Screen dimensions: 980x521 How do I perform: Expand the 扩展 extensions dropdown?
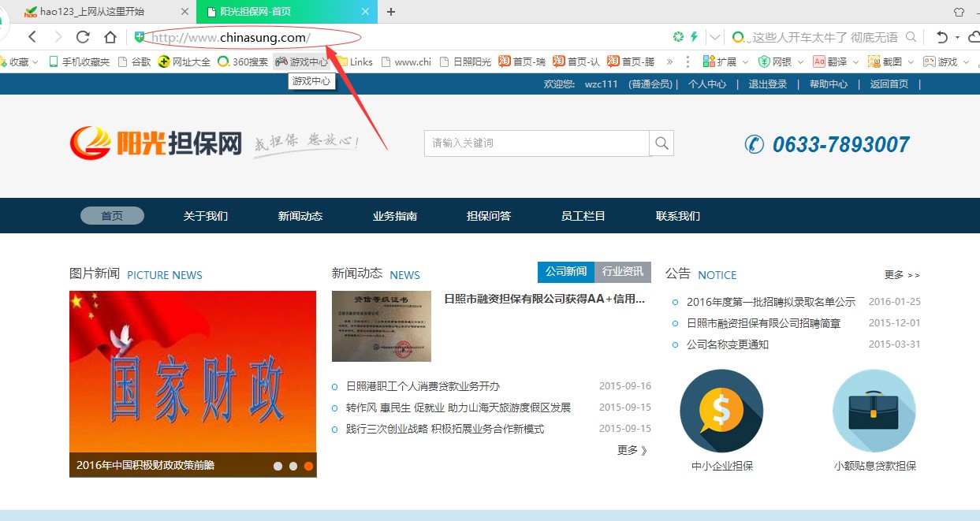pos(745,61)
